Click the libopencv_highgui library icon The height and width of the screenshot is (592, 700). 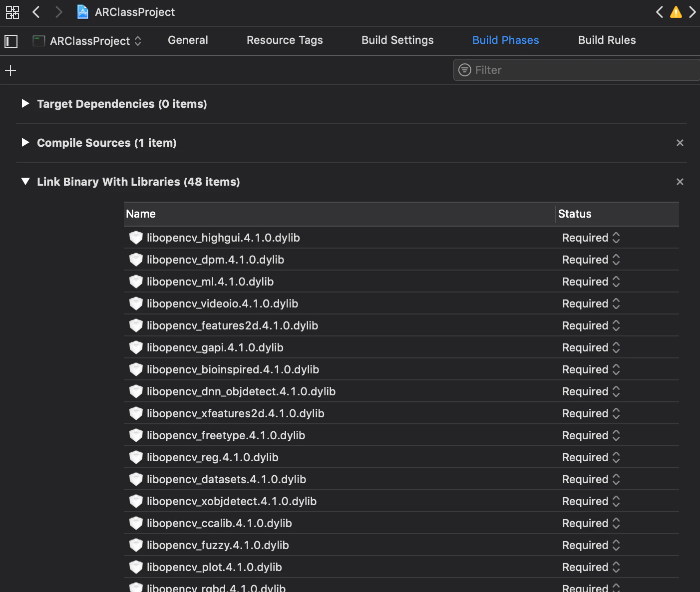[x=136, y=238]
